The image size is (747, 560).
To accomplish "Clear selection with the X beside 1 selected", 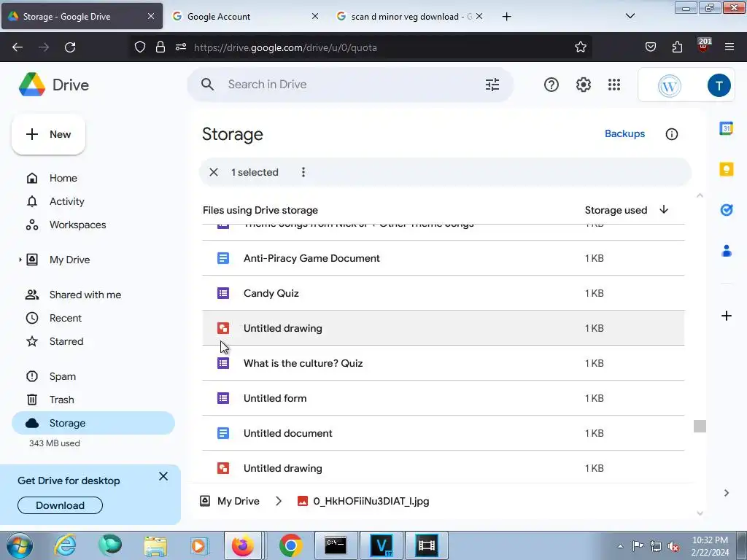I will pos(214,172).
